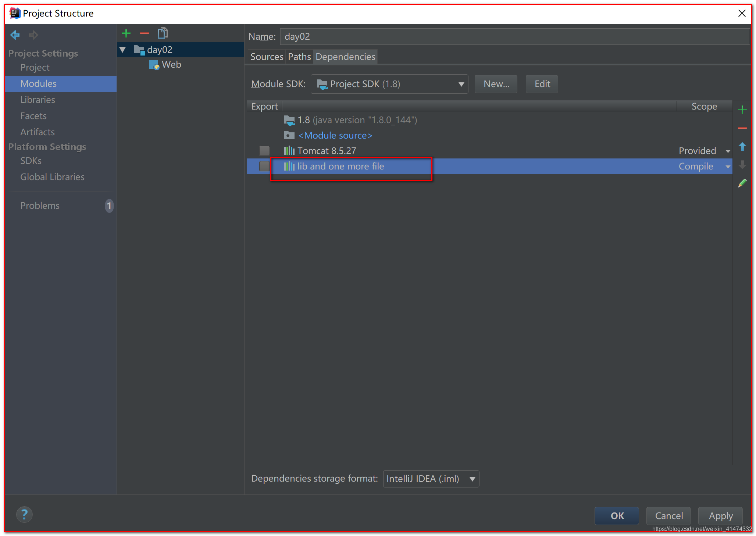The width and height of the screenshot is (756, 536).
Task: Change Tomcat scope from Provided
Action: point(728,151)
